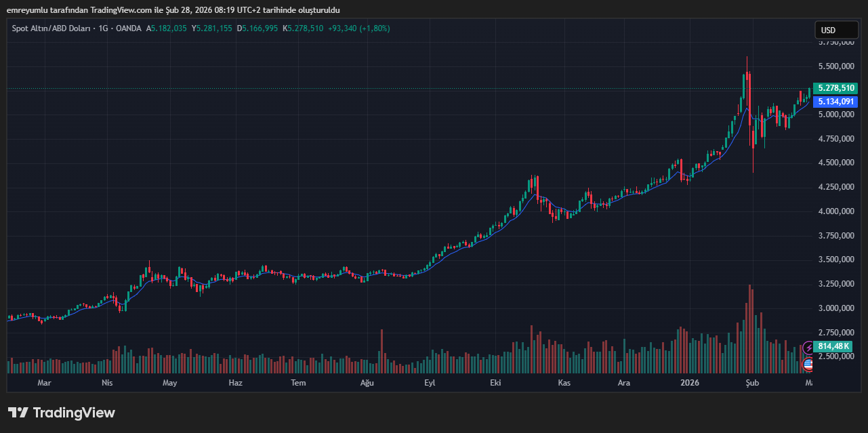Image resolution: width=868 pixels, height=433 pixels.
Task: Click the 2026 year marker on time axis
Action: (x=690, y=383)
